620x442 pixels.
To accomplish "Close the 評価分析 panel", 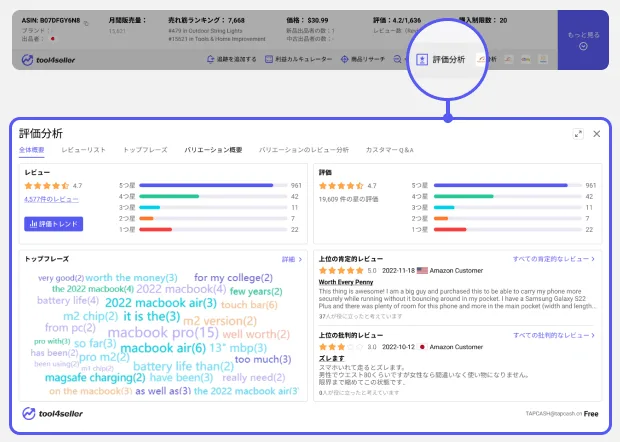I will point(597,134).
